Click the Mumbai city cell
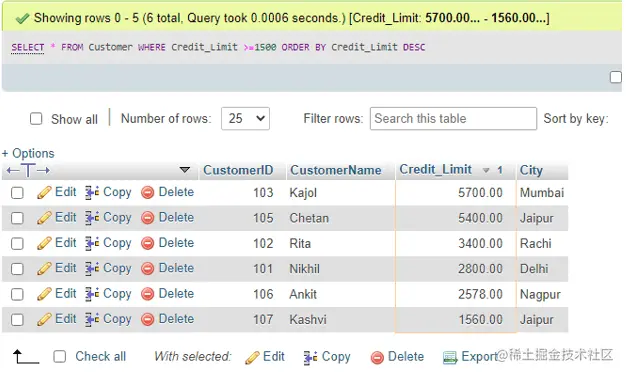The height and width of the screenshot is (375, 626). pyautogui.click(x=542, y=193)
